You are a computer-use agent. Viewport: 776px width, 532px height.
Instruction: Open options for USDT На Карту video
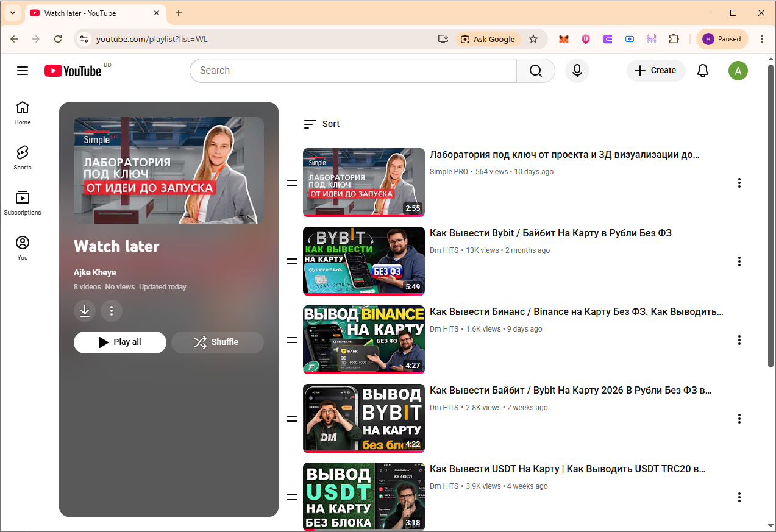[x=739, y=497]
